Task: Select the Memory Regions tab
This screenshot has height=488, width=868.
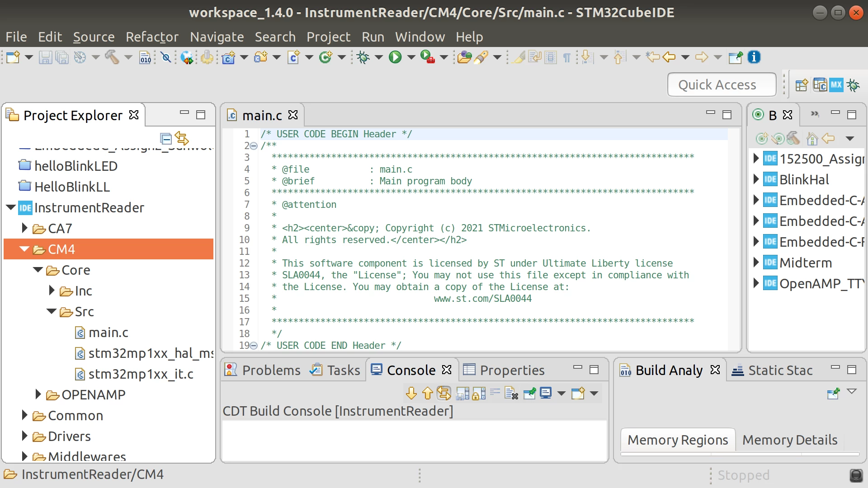Action: click(678, 440)
